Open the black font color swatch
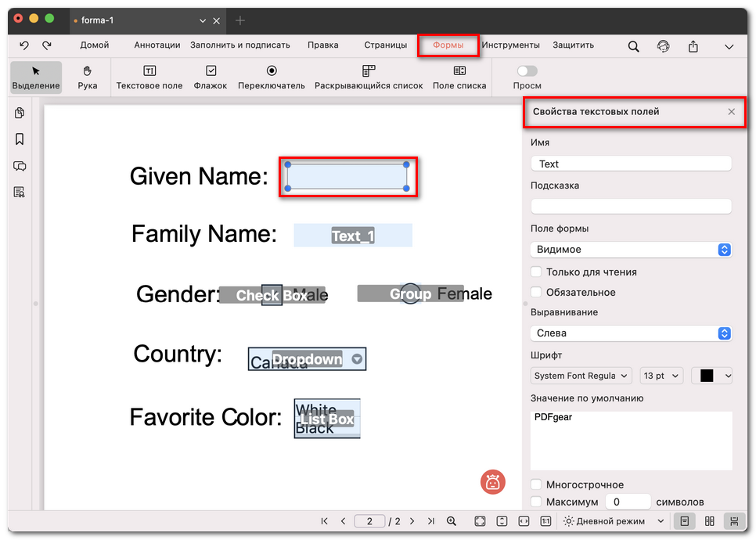 [711, 376]
